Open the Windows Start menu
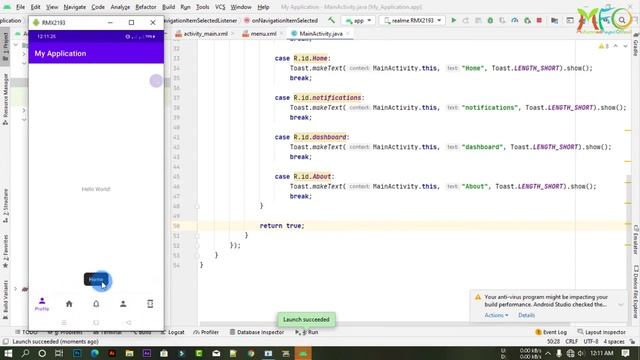Screen dimensions: 640x360 pyautogui.click(x=8, y=353)
